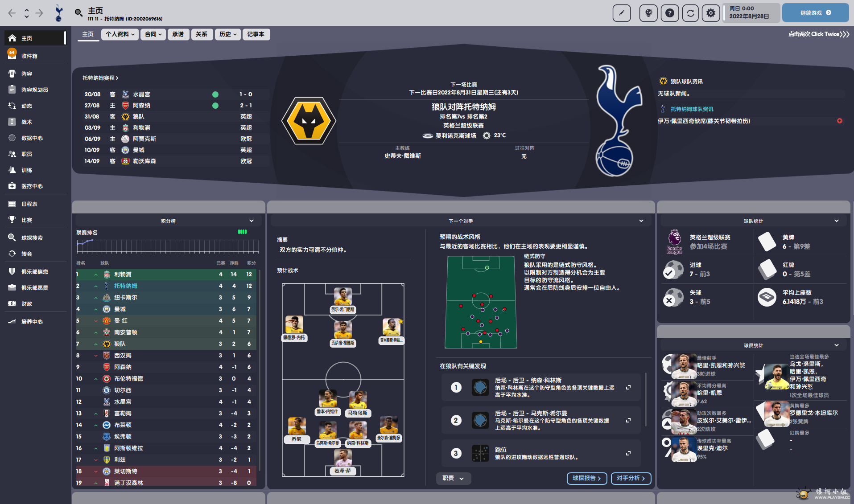Screen dimensions: 854x504
Task: Open the 球探报告 scout report button
Action: [586, 478]
